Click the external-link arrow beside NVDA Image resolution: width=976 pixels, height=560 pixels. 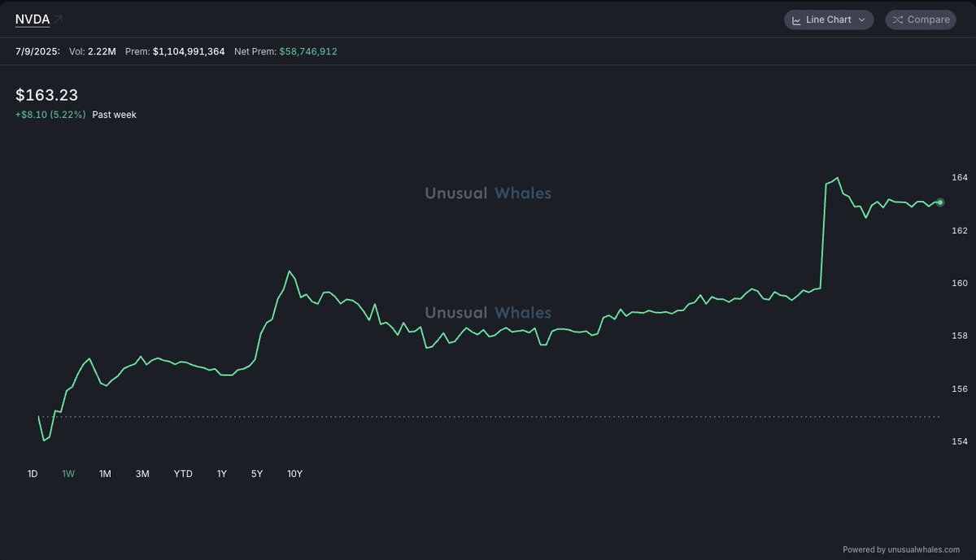[x=59, y=19]
